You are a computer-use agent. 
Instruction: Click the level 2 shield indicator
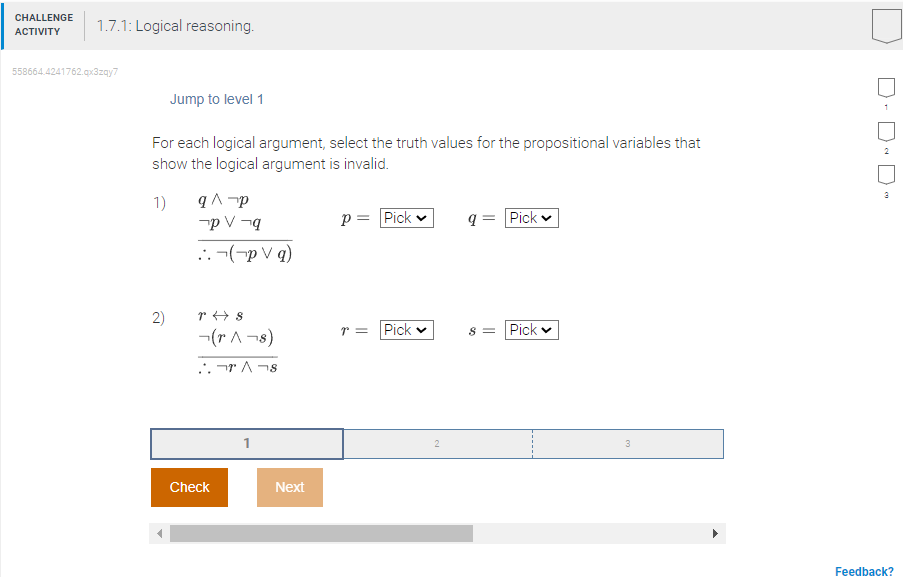click(885, 131)
